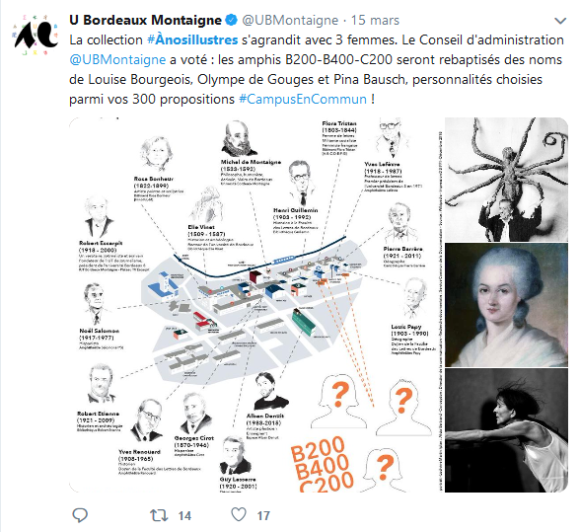
Task: Retweet this post via the retweet icon
Action: [159, 515]
